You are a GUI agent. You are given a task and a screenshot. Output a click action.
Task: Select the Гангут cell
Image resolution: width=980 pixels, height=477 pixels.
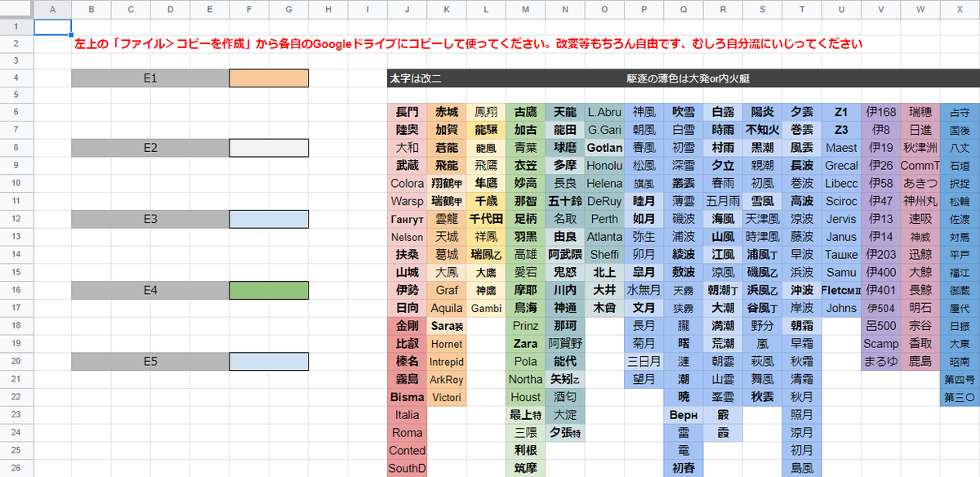[407, 219]
